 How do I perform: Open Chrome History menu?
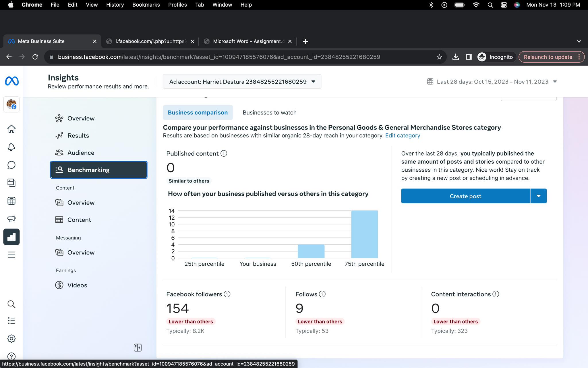[x=115, y=5]
